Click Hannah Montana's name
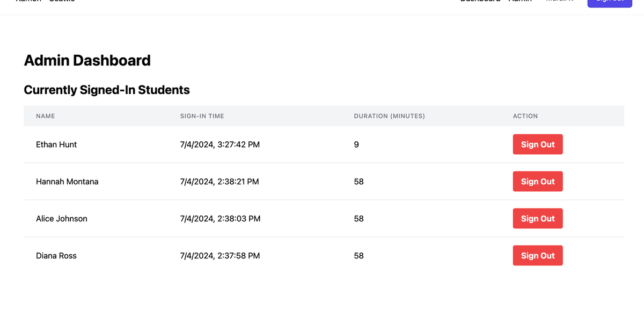 [x=67, y=181]
